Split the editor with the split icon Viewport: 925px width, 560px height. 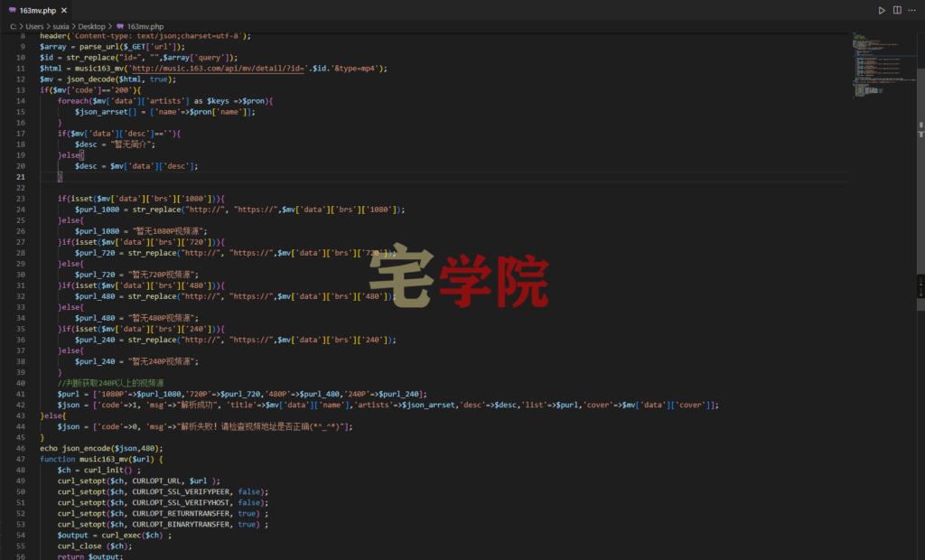tap(897, 10)
